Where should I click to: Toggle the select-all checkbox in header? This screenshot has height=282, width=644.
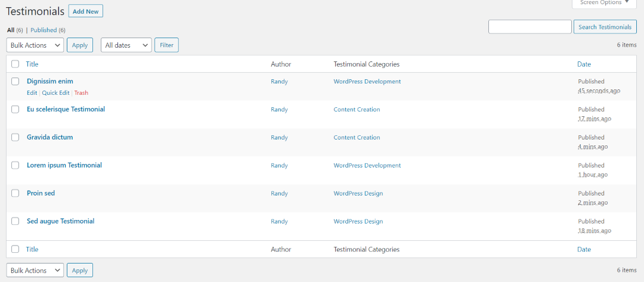(x=15, y=64)
